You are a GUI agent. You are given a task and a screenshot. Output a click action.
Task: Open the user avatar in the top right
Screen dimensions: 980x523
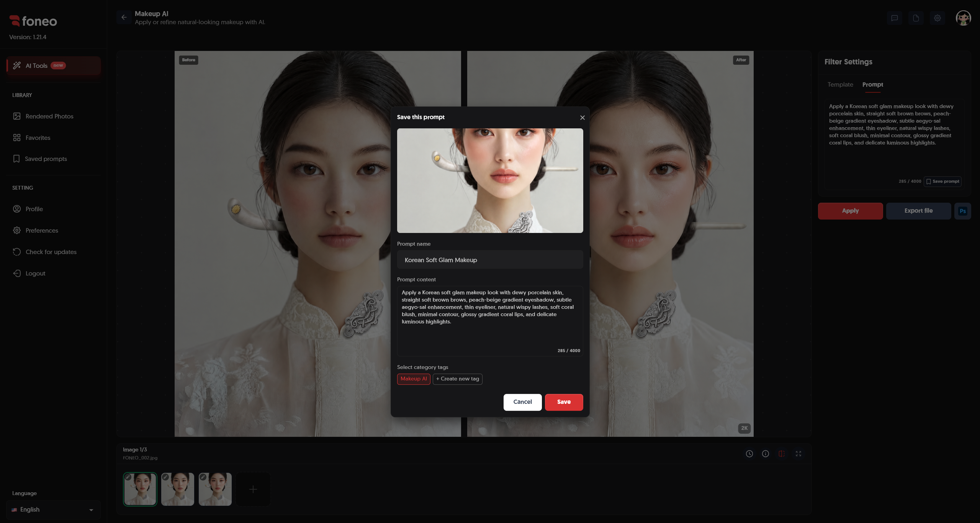(x=963, y=18)
